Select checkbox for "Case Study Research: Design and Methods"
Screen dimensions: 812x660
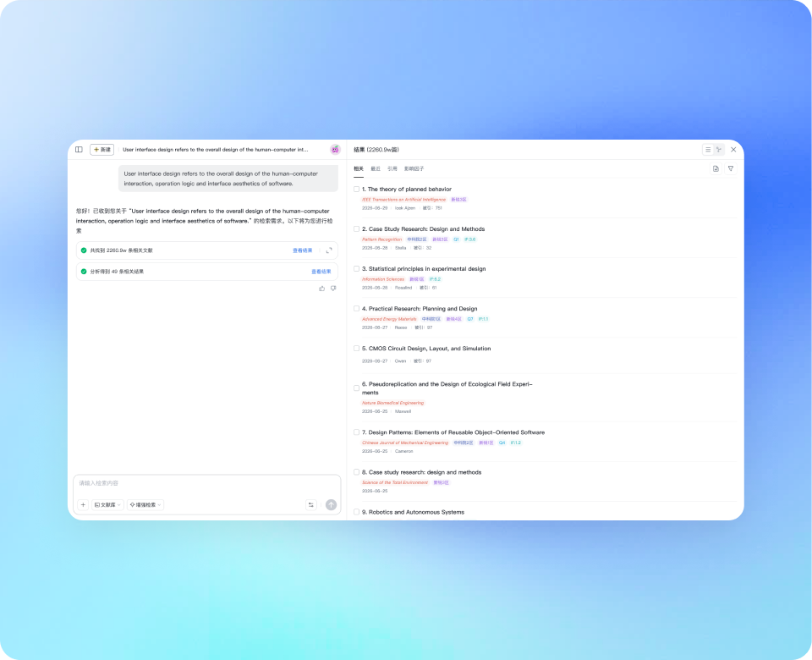pos(356,229)
